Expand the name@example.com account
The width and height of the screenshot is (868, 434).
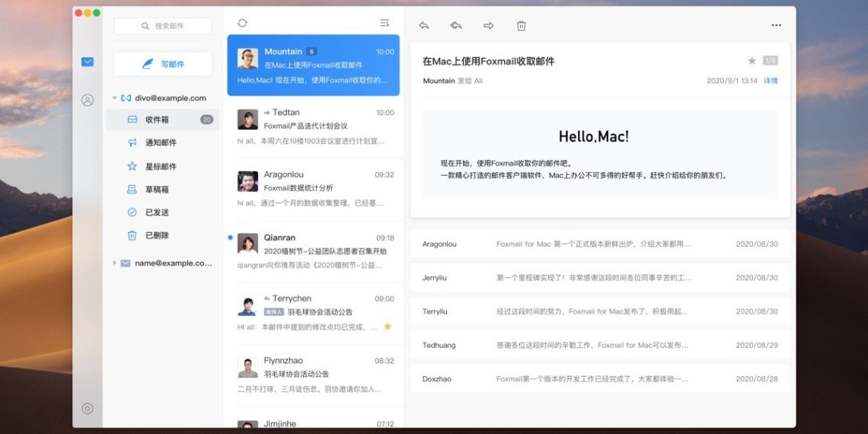tap(115, 263)
